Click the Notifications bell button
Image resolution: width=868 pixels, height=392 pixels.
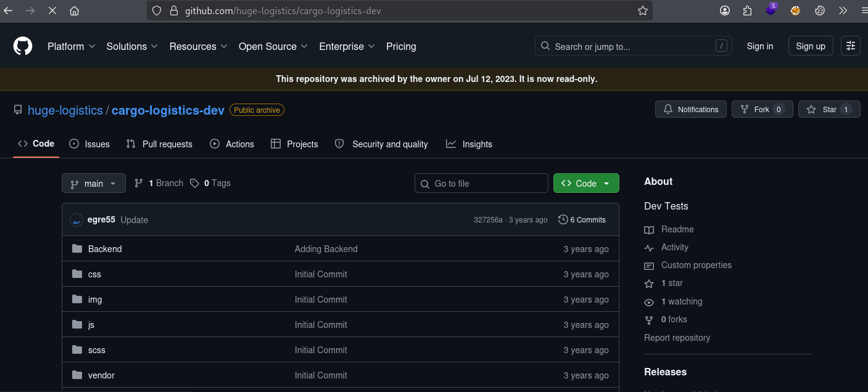[x=691, y=109]
